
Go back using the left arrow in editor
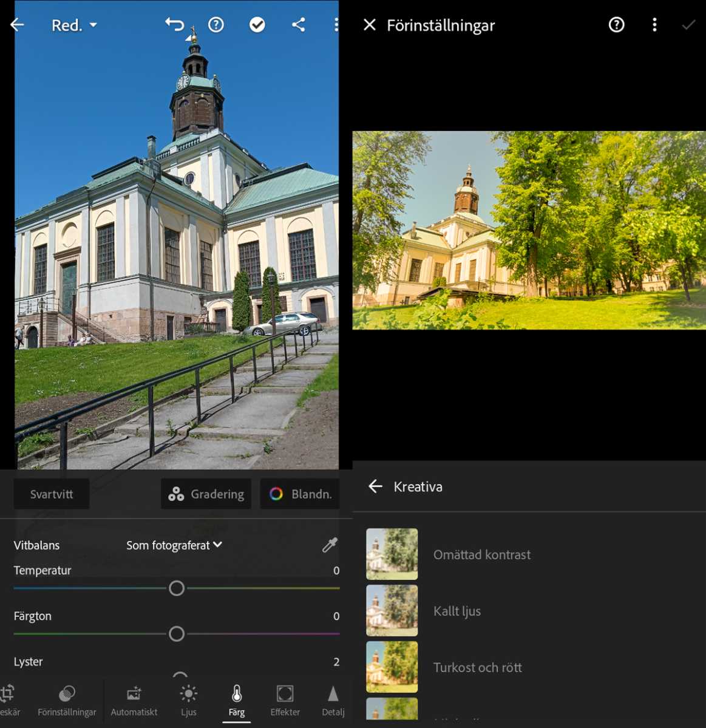pyautogui.click(x=17, y=25)
